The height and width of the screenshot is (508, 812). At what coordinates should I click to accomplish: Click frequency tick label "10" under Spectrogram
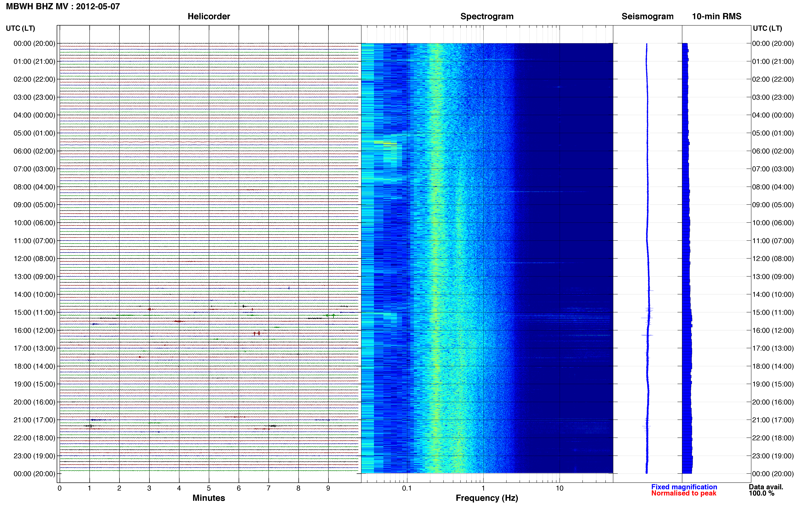(x=559, y=488)
